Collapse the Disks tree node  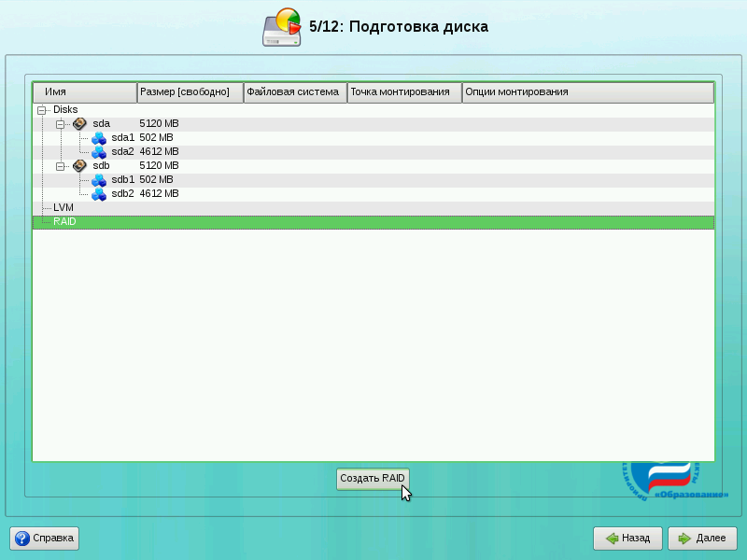[41, 109]
